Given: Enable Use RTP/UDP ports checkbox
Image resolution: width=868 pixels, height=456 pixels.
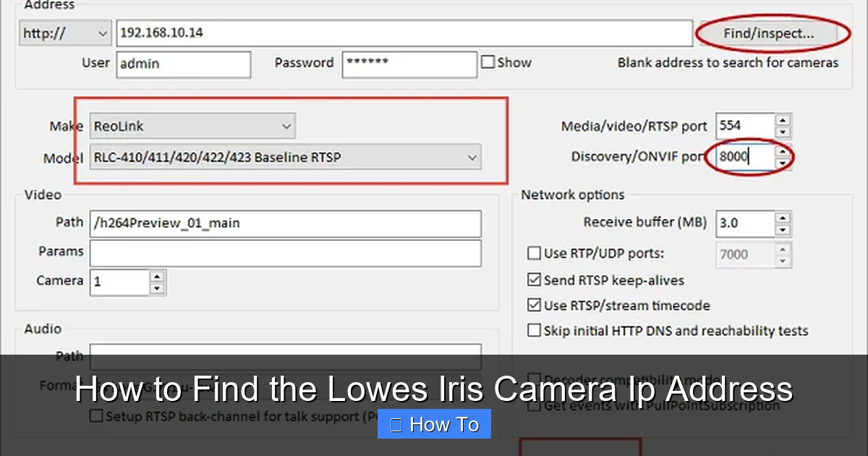Looking at the screenshot, I should (x=534, y=253).
